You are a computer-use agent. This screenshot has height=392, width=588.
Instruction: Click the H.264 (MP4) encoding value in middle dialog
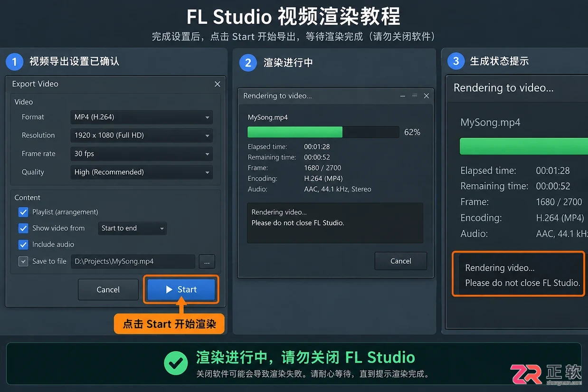[x=323, y=179]
